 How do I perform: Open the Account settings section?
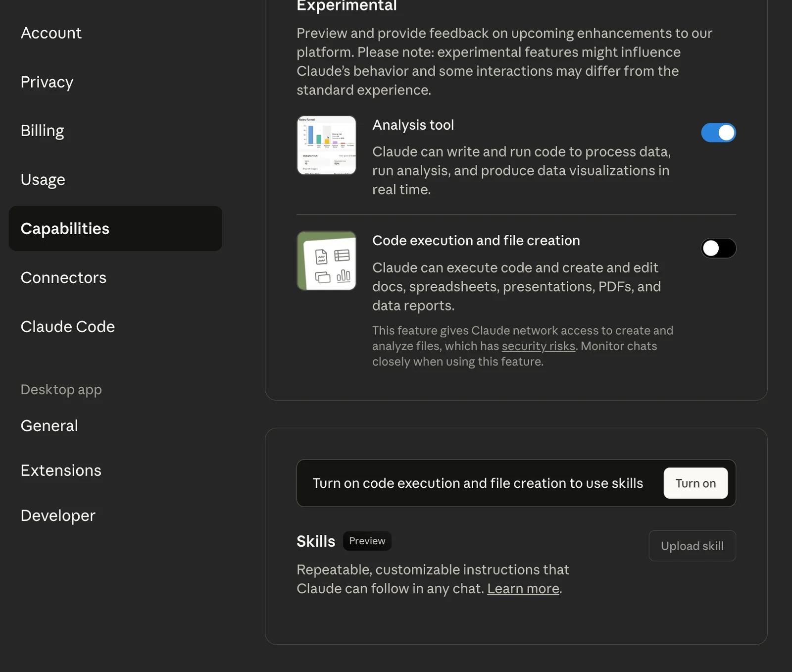(x=51, y=33)
